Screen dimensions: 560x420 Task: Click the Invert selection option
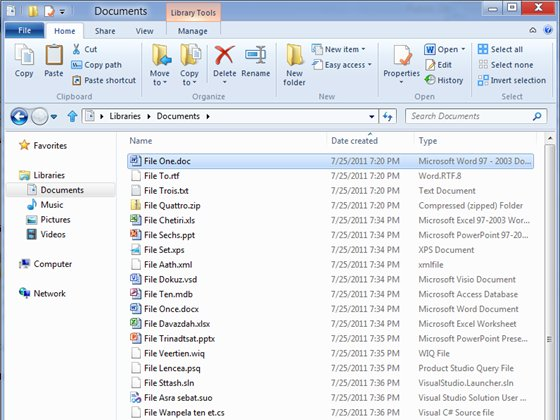tap(512, 80)
